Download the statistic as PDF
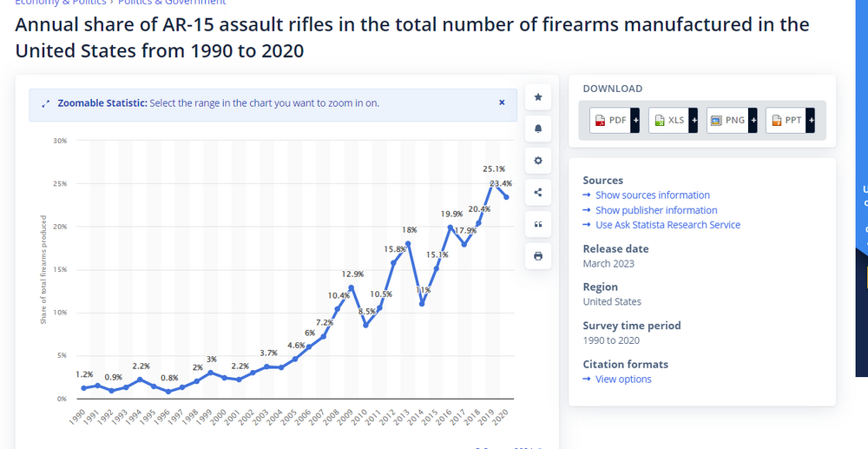This screenshot has width=868, height=449. [610, 121]
